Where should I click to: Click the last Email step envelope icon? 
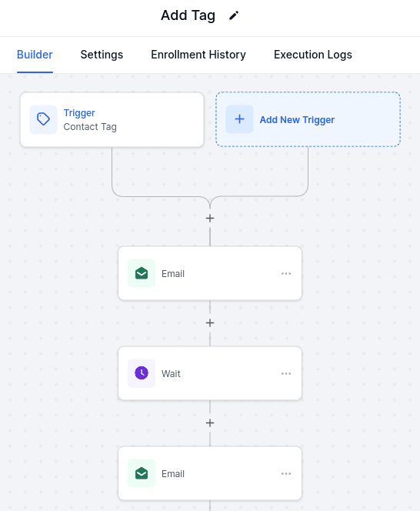coord(142,473)
